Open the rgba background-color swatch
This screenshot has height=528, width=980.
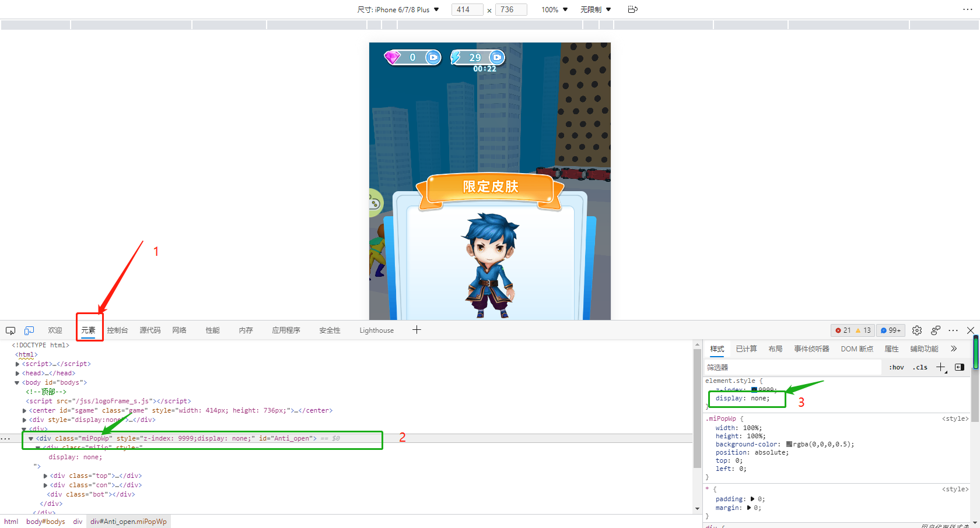coord(789,444)
